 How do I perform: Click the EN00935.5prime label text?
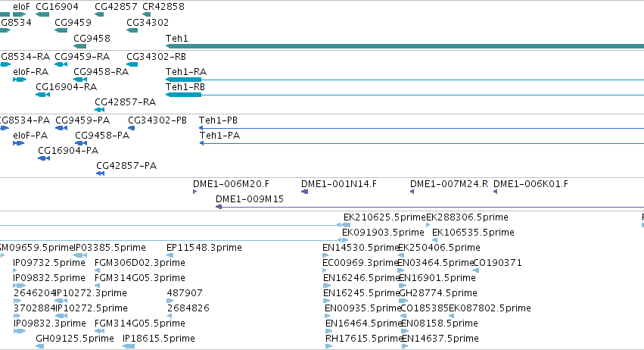coord(362,308)
